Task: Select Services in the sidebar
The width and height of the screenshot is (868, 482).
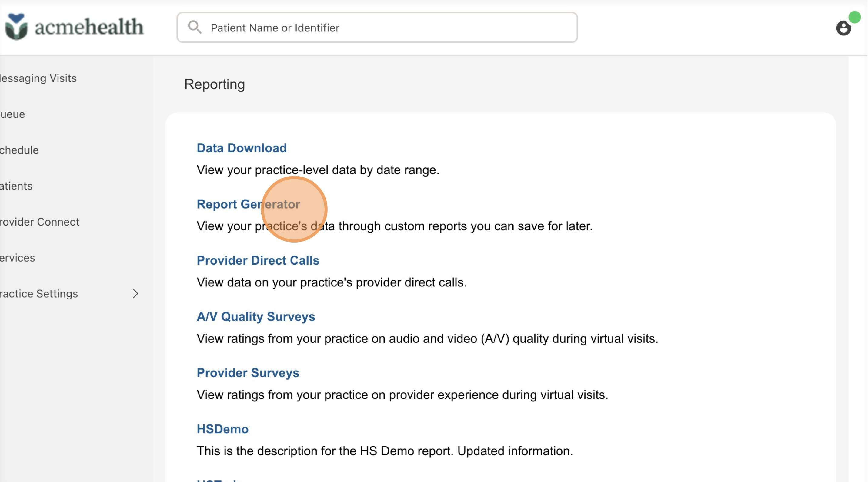Action: pyautogui.click(x=18, y=258)
